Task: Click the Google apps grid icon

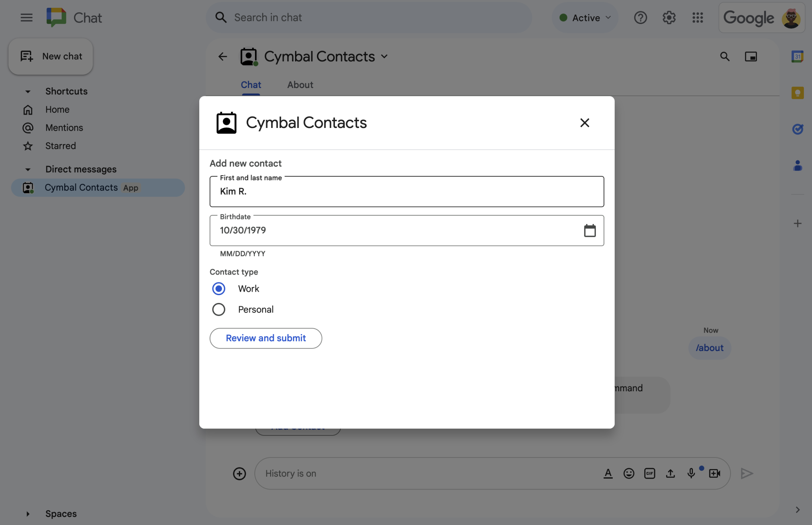Action: tap(698, 17)
